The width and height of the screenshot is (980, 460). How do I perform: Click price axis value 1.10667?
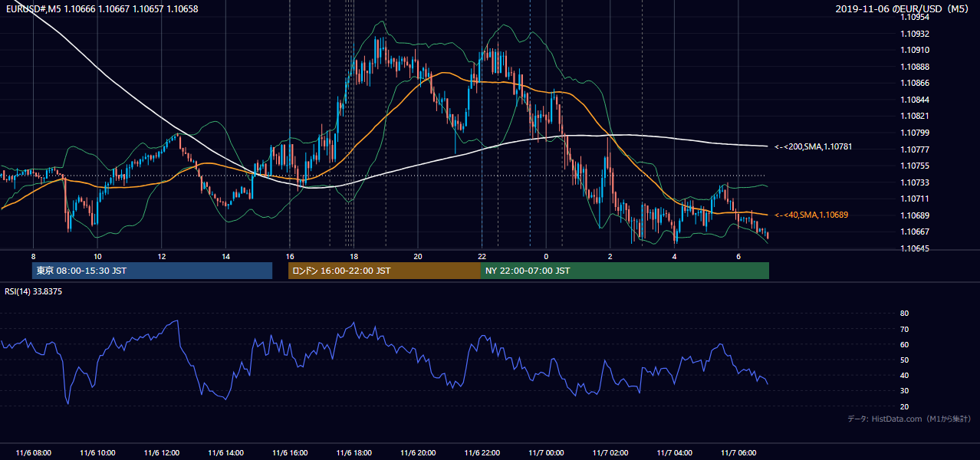(x=914, y=232)
